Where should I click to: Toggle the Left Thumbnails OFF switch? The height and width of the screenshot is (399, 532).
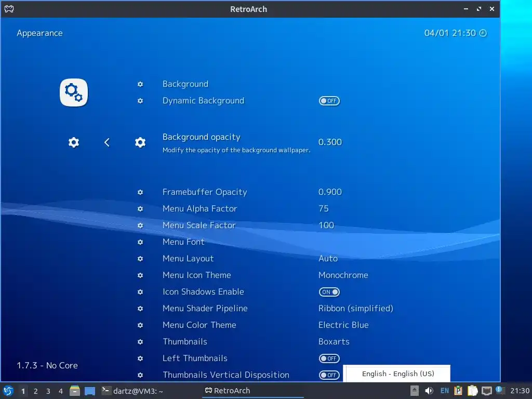click(329, 358)
